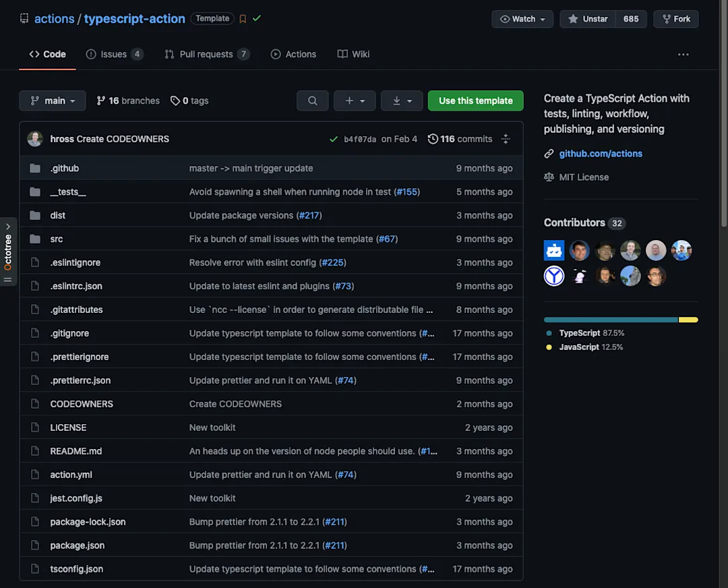This screenshot has height=588, width=728.
Task: Click the commit history clock icon
Action: [432, 139]
